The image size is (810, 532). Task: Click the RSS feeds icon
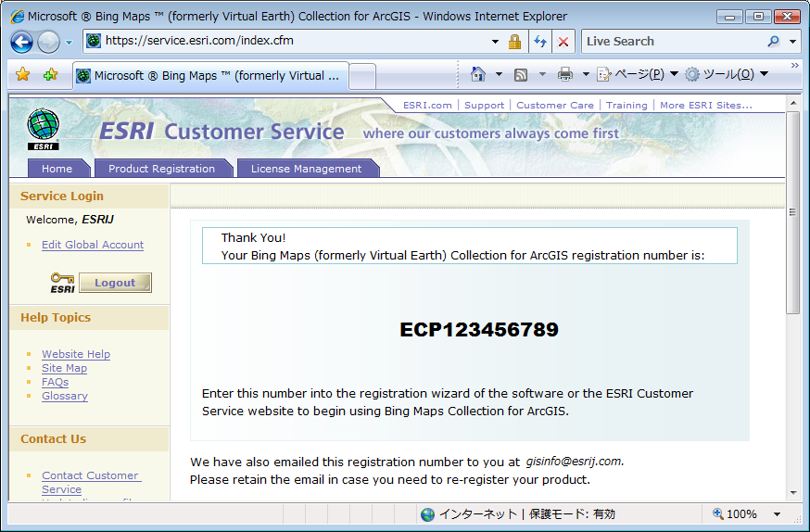point(521,74)
